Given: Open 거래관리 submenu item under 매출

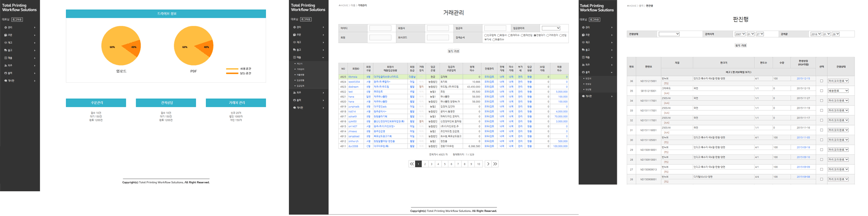Looking at the screenshot, I should 300,69.
